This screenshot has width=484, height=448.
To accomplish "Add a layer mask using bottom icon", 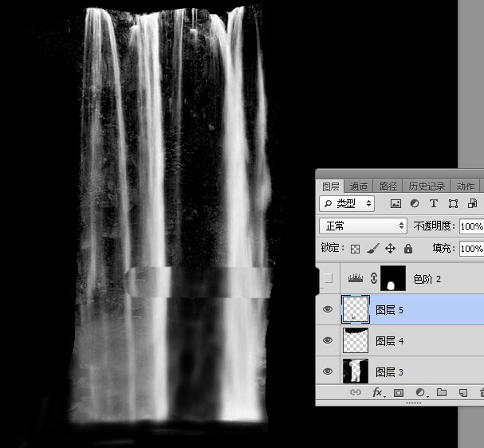I will (x=399, y=393).
